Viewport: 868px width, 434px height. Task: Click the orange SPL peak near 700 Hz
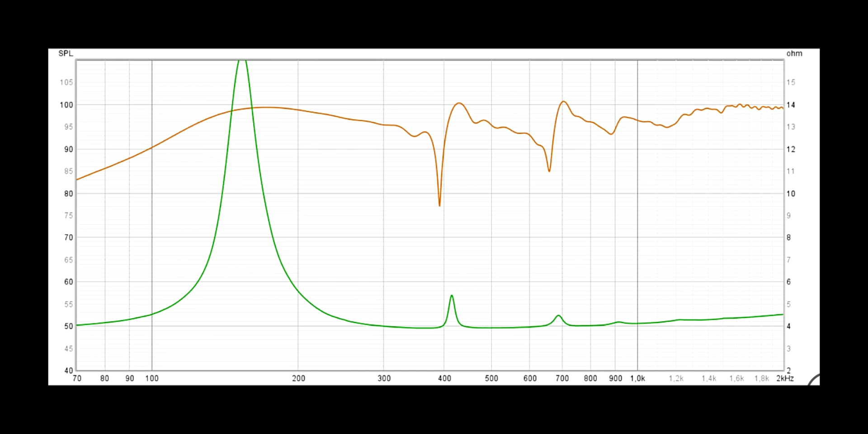[563, 102]
